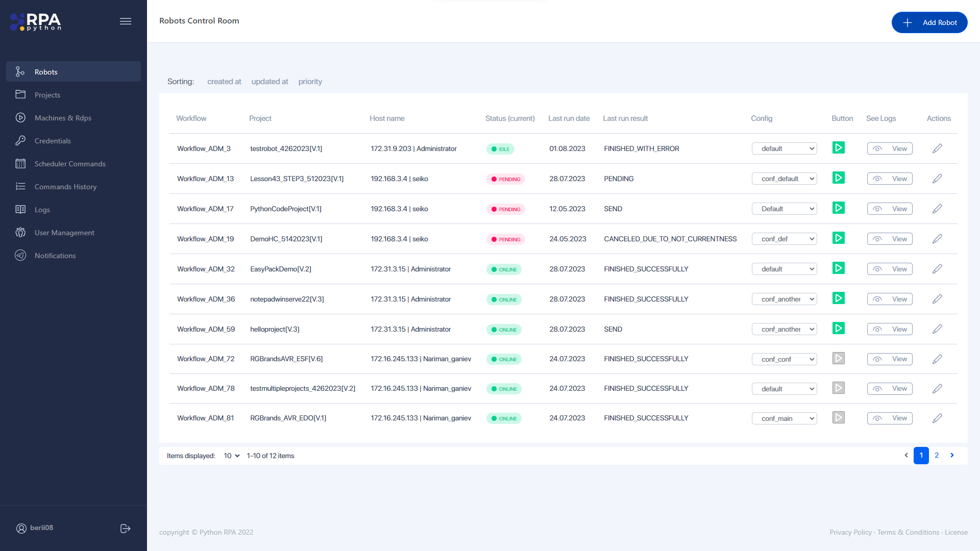980x551 pixels.
Task: Navigate to page 2 of robots
Action: click(x=936, y=456)
